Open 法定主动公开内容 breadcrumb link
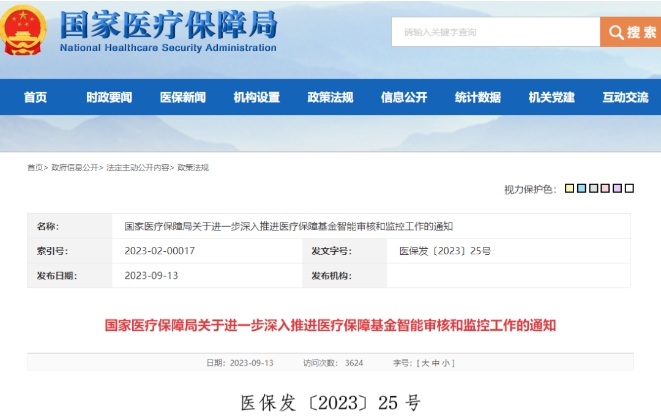 pyautogui.click(x=138, y=168)
